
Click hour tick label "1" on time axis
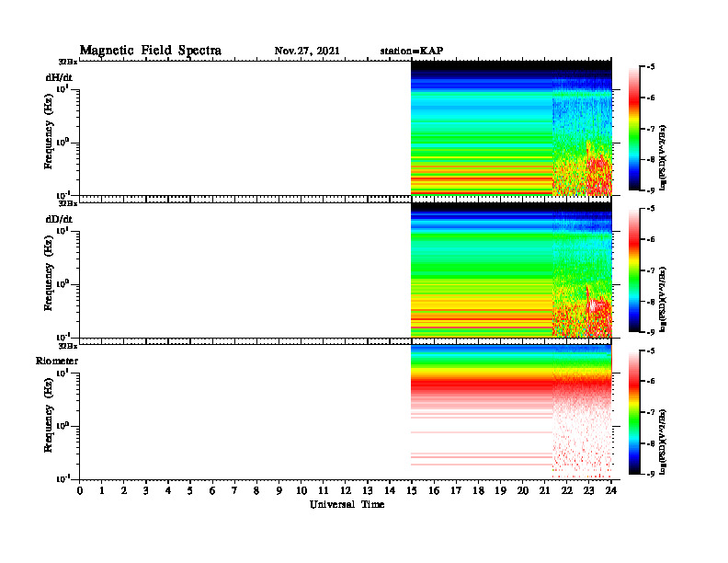tap(102, 491)
